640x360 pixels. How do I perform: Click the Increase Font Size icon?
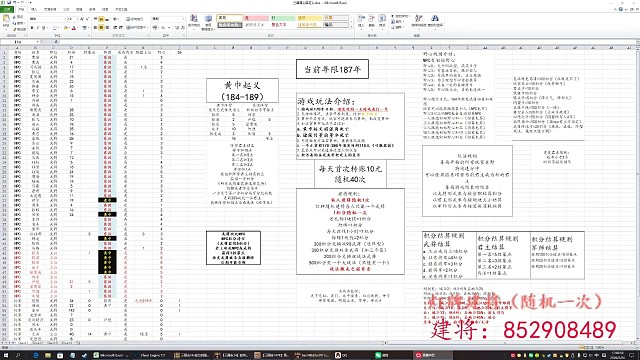(x=82, y=19)
